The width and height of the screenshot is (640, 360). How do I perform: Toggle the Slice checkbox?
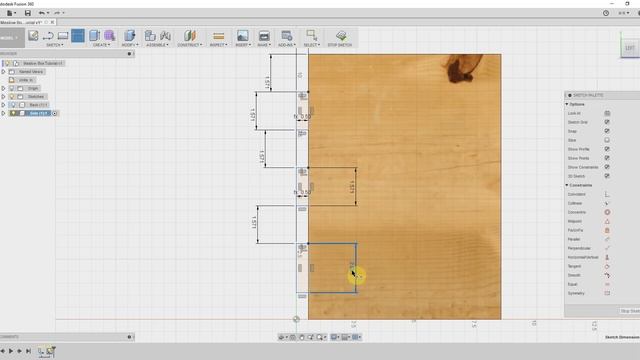[607, 140]
